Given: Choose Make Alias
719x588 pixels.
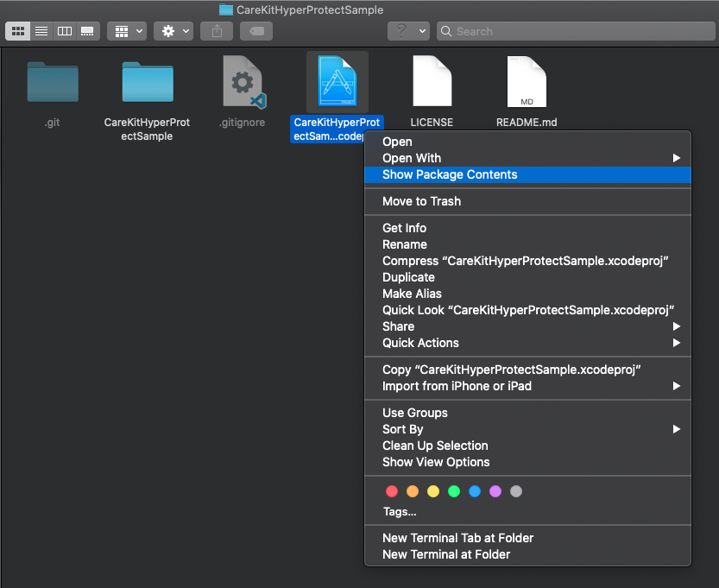Looking at the screenshot, I should point(527,294).
